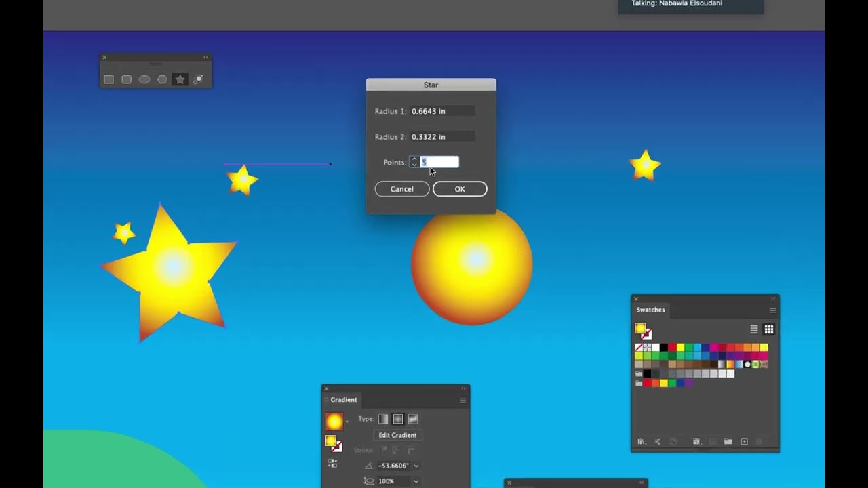Open the gradient angle dropdown
This screenshot has height=488, width=868.
point(416,466)
